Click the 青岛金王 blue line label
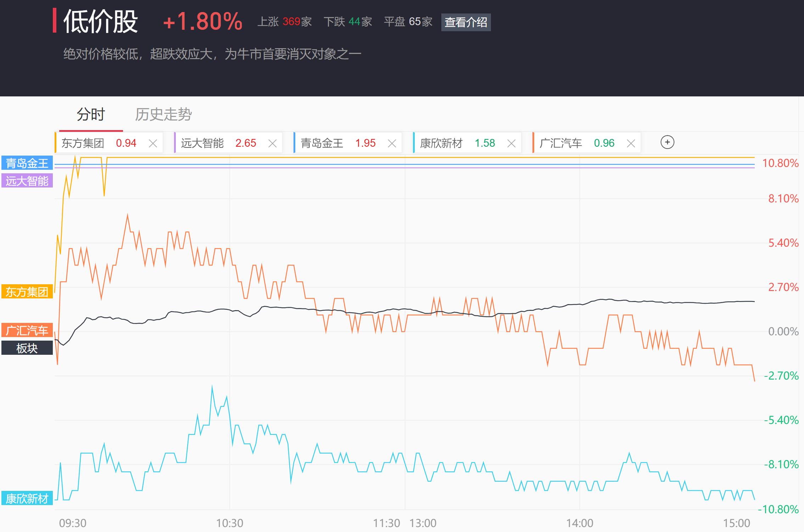804x532 pixels. pyautogui.click(x=27, y=163)
